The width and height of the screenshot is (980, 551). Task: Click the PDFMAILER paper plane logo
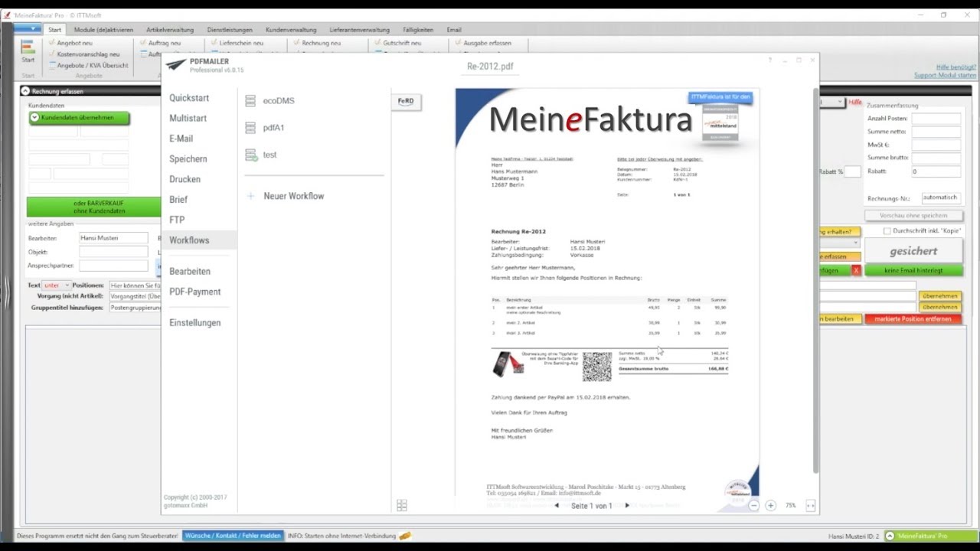point(177,65)
